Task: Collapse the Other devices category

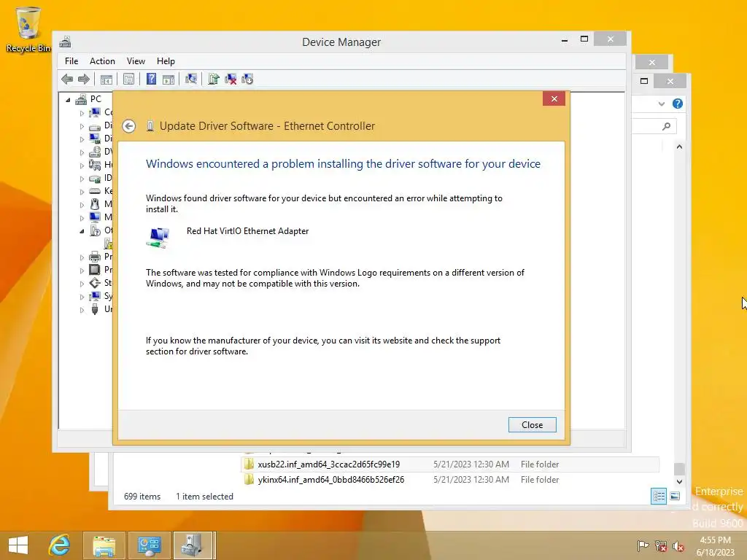Action: 82,231
